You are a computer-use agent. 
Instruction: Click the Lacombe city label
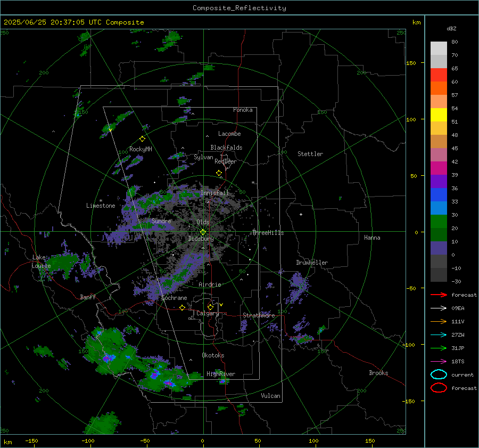[x=229, y=134]
